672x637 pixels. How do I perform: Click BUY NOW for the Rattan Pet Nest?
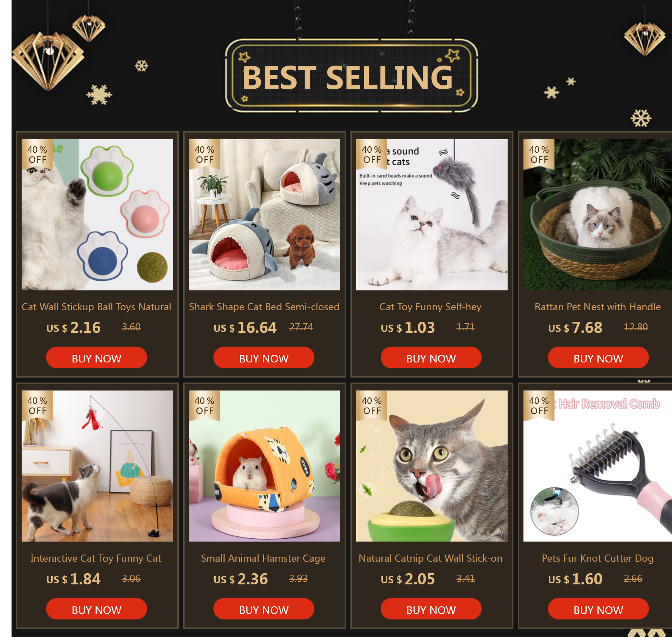point(598,358)
